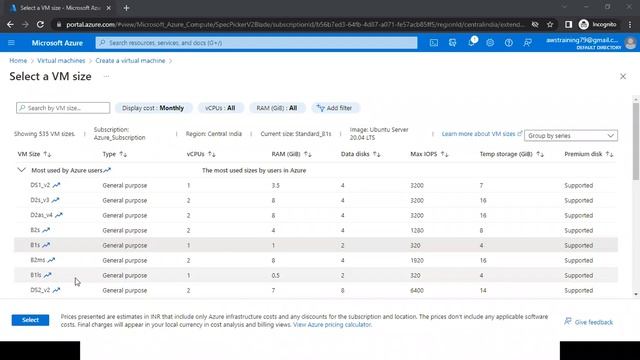Open the Directories and subscriptions filter icon
Screen dimensions: 640x360
pyautogui.click(x=453, y=43)
